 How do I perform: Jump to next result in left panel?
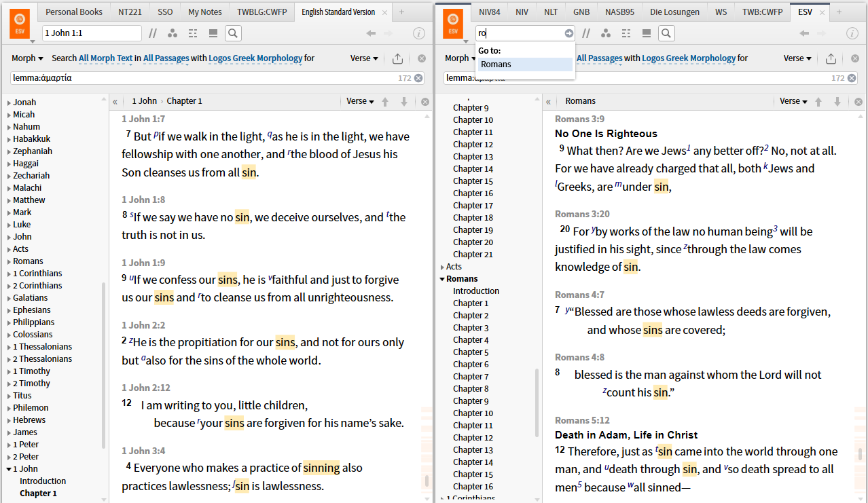pos(404,101)
